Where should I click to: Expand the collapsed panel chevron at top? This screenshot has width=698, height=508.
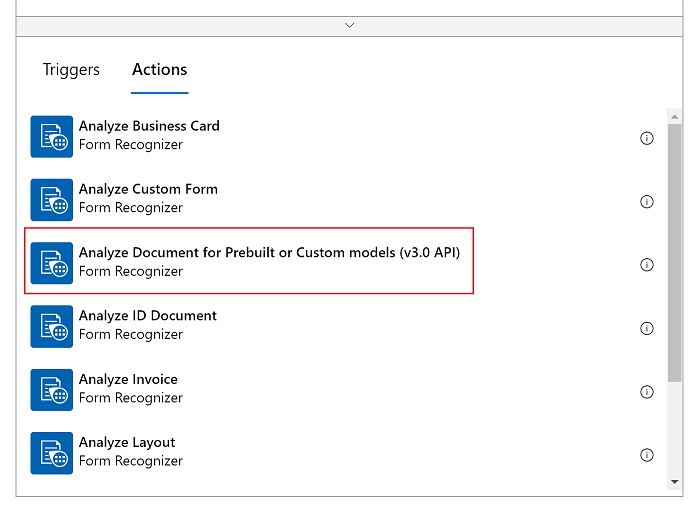(x=349, y=25)
